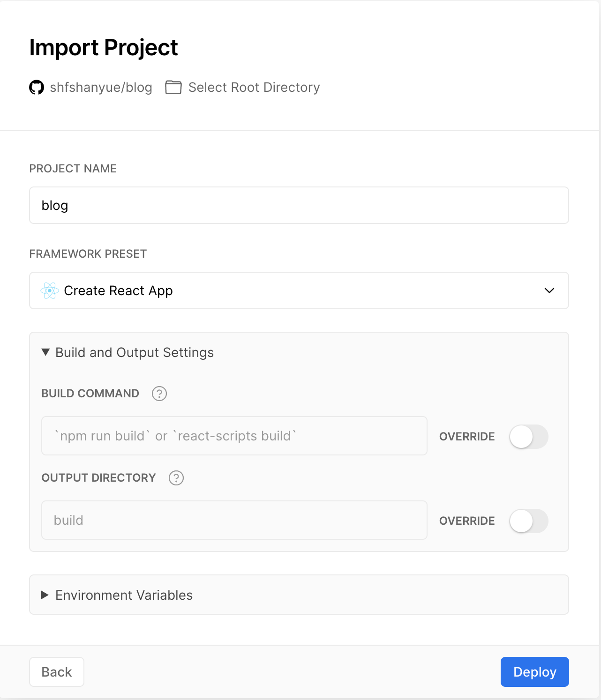Click the GitHub logo icon

point(37,88)
